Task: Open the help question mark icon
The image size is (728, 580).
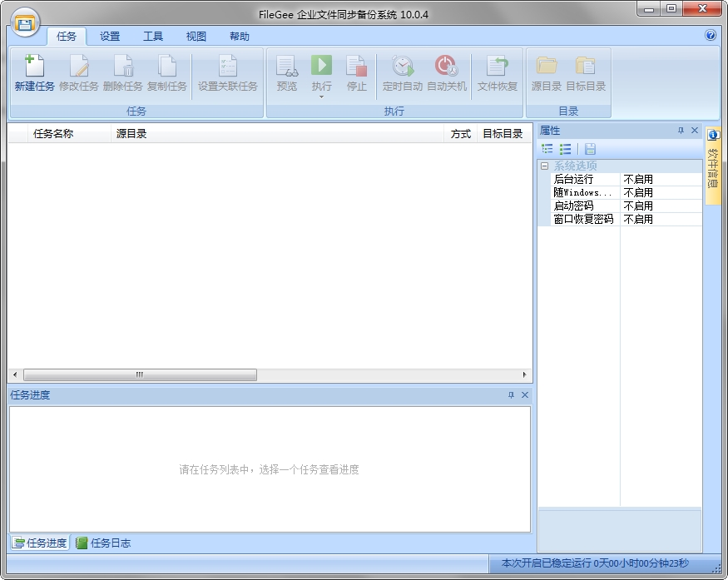Action: 709,36
